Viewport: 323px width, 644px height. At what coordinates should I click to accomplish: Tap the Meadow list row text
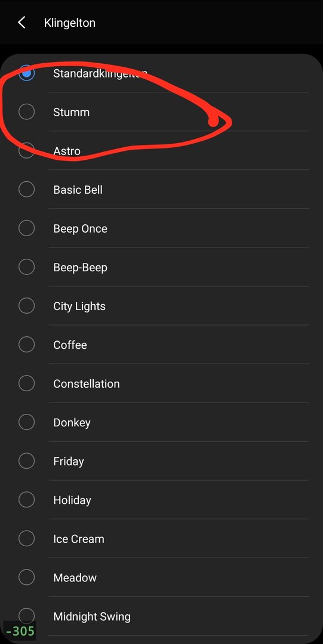75,577
